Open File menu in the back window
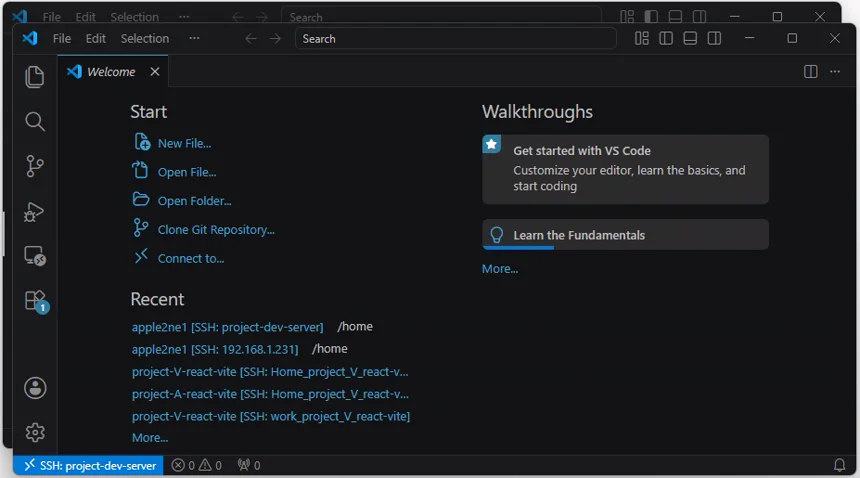Viewport: 860px width, 478px height. (52, 17)
